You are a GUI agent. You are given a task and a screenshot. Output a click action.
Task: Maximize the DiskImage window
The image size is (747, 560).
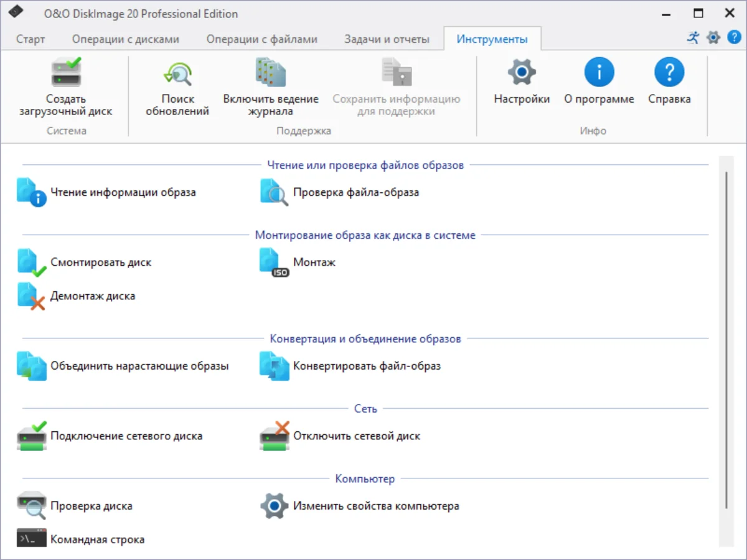click(x=698, y=13)
